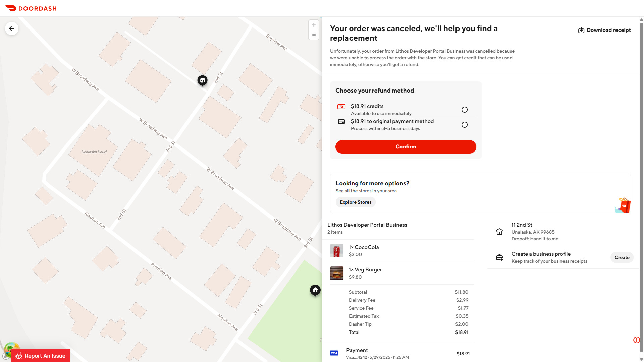Open Explore Stores
The image size is (644, 362).
356,202
